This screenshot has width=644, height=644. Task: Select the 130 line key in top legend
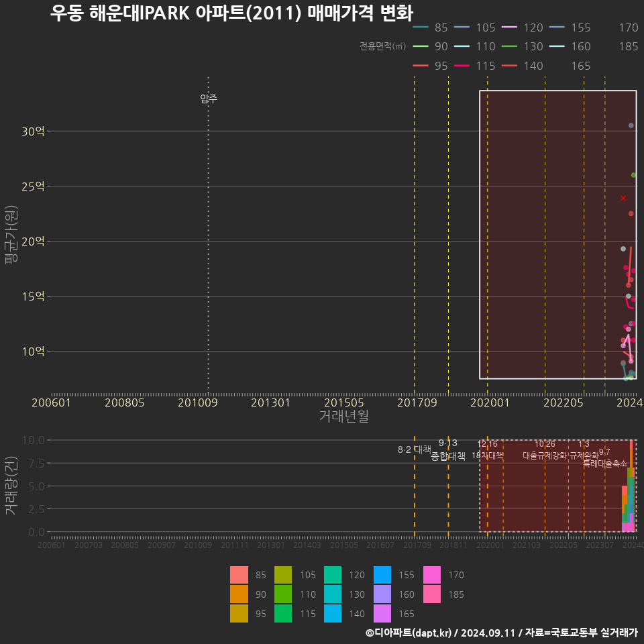point(510,46)
